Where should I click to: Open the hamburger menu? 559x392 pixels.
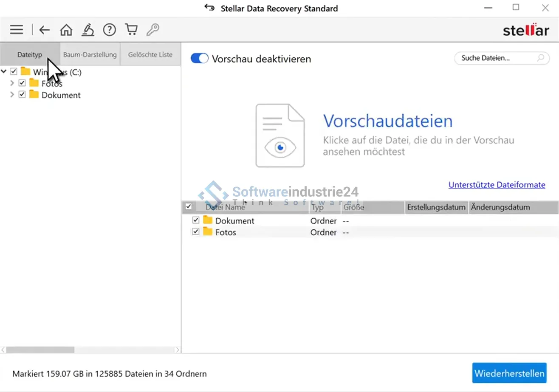pyautogui.click(x=17, y=29)
